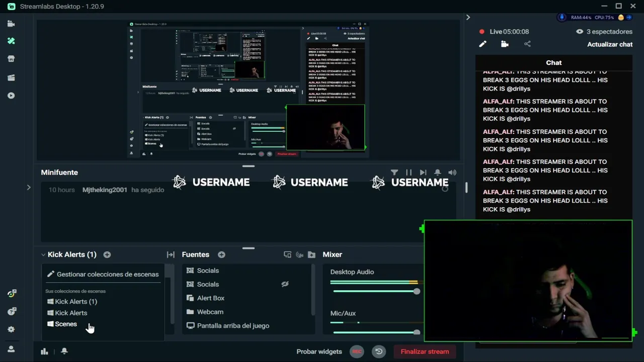Choose Gestionar colecciones de escenas
Screen dimensions: 644x362
click(103, 274)
